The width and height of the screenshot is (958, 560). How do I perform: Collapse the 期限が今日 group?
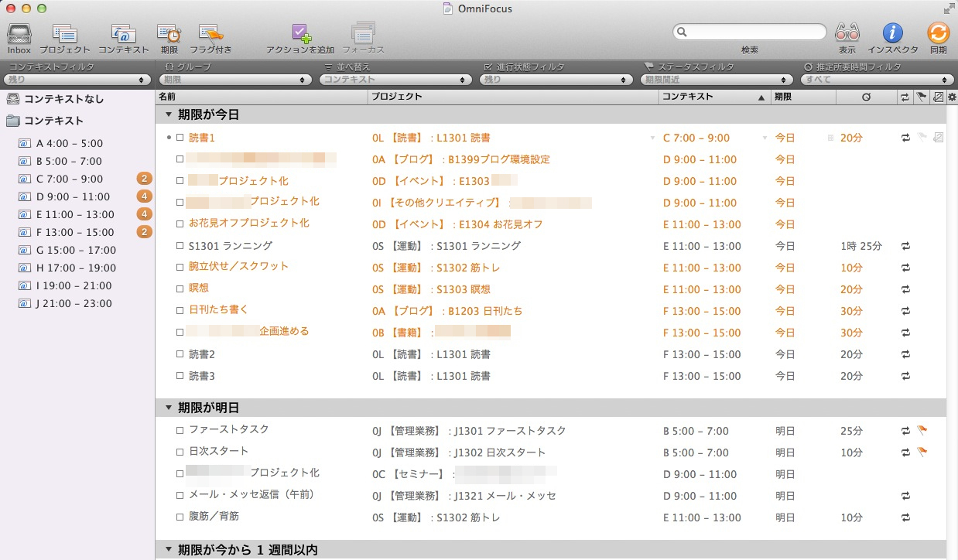(x=168, y=114)
